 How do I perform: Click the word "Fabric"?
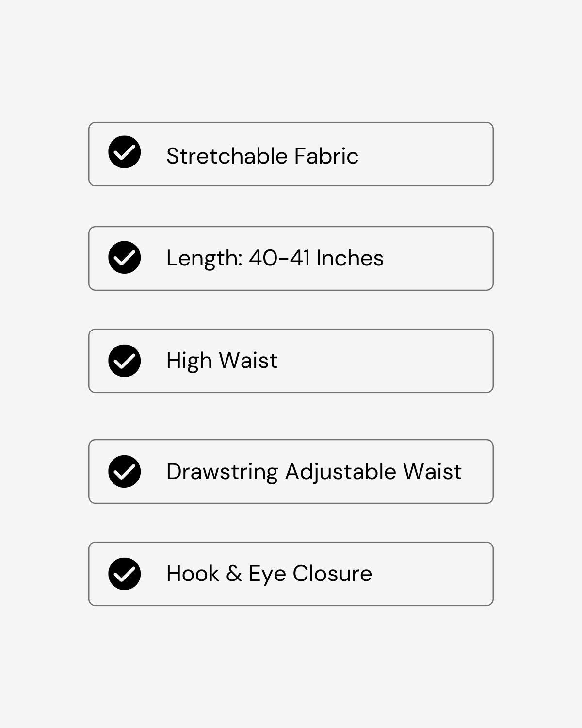pos(326,156)
